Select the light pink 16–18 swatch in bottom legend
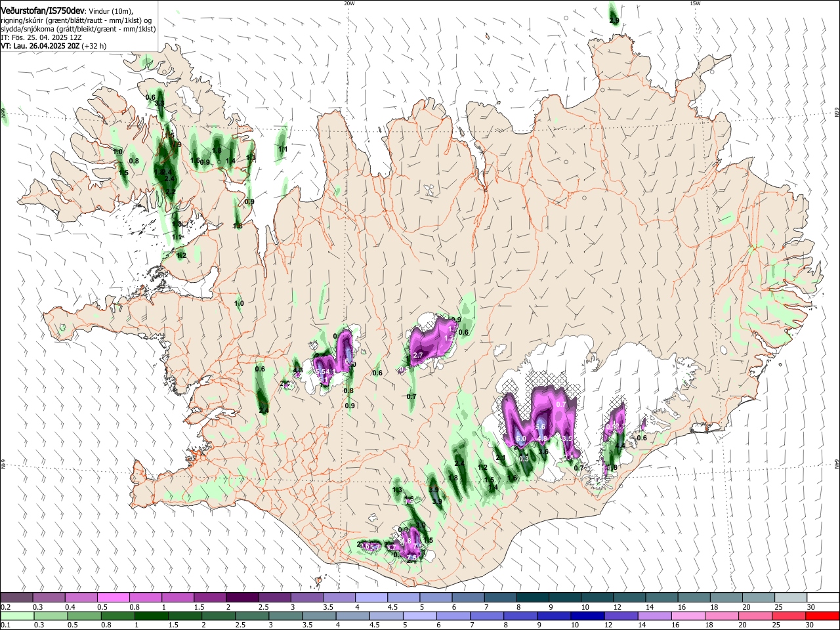840x630 pixels. point(688,616)
